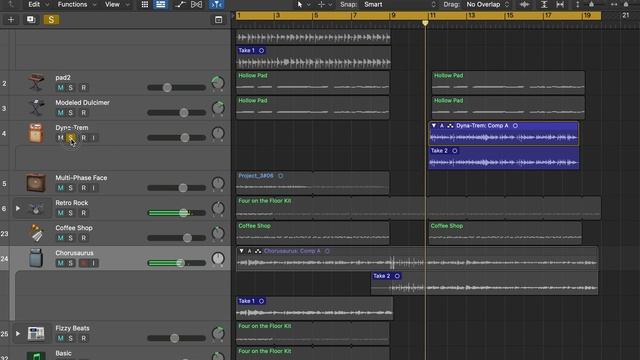The width and height of the screenshot is (640, 360).
Task: Select the Fizzy Beats track name
Action: tap(72, 328)
